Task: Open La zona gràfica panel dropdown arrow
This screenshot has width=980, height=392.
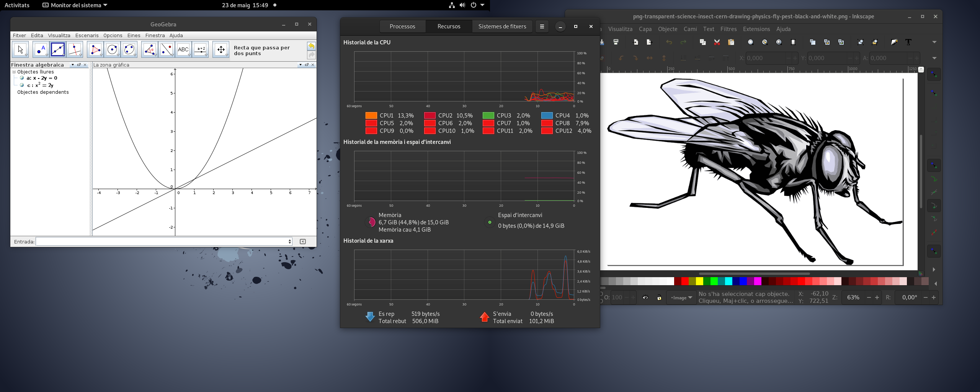Action: coord(301,65)
